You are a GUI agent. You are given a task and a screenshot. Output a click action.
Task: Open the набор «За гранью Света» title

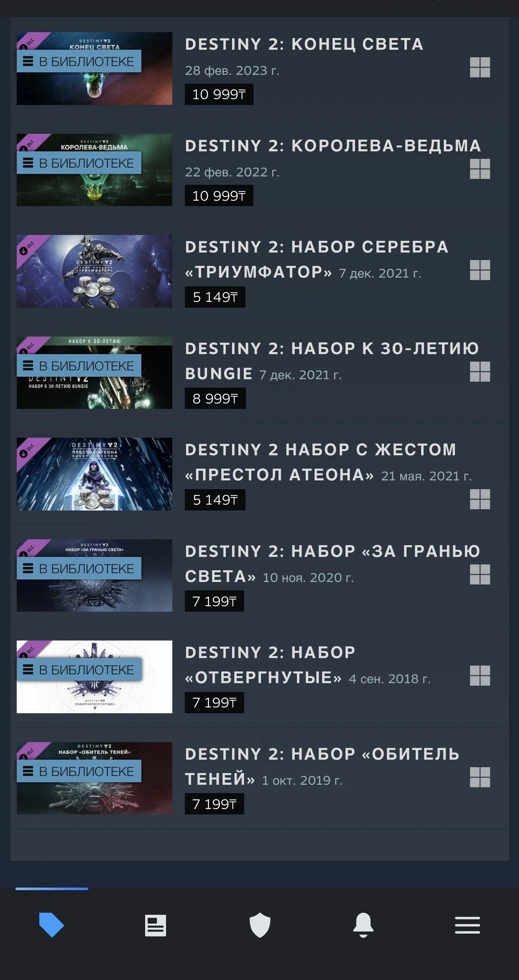(333, 564)
